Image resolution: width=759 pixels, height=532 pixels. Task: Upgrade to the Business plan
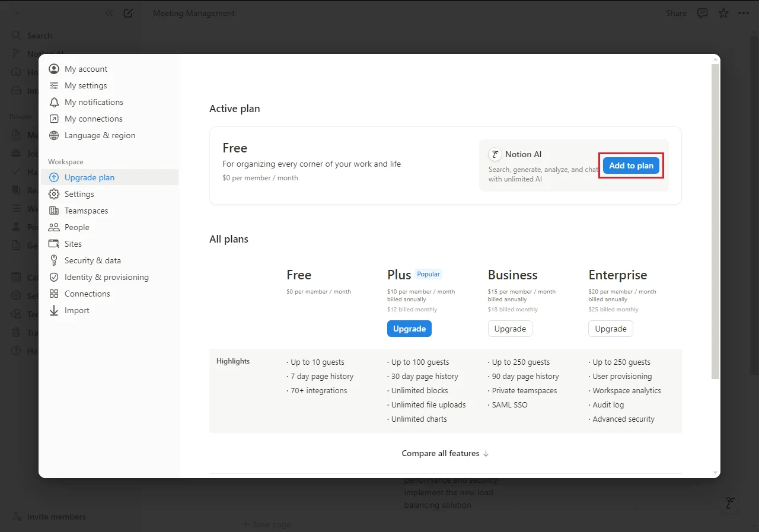tap(510, 329)
